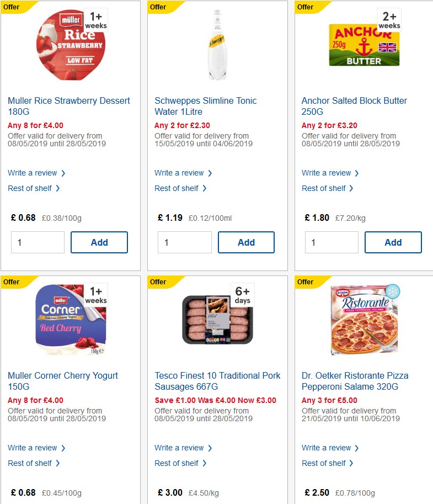The height and width of the screenshot is (504, 433).
Task: Click quantity field for Anchor butter
Action: tap(332, 242)
